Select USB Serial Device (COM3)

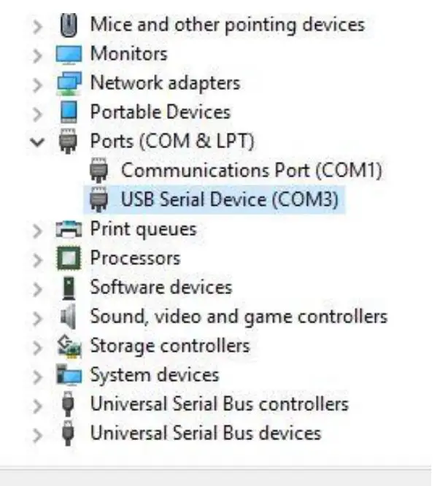230,199
